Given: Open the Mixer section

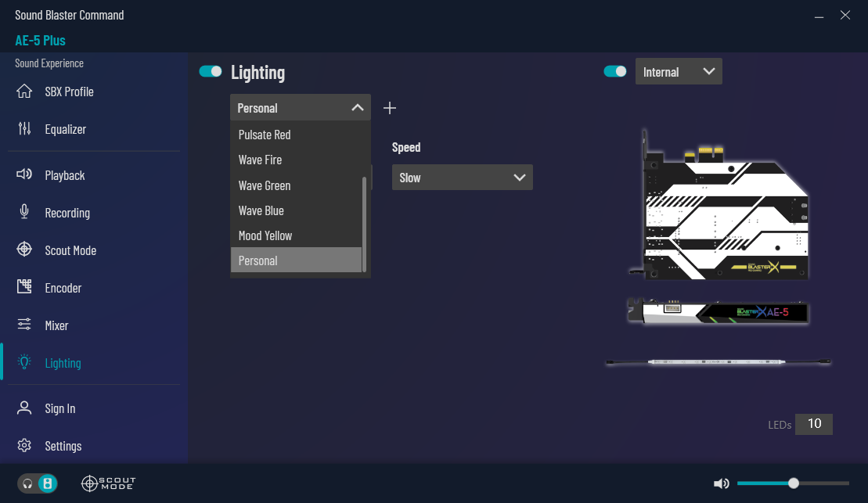Looking at the screenshot, I should [x=56, y=325].
